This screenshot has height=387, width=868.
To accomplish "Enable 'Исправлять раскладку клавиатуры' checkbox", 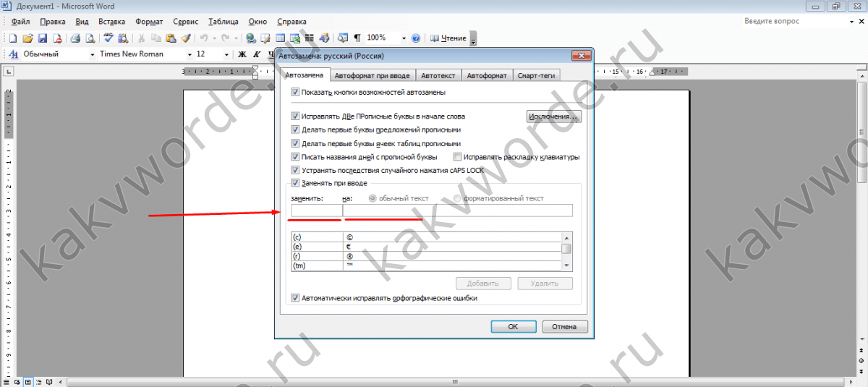I will (457, 157).
